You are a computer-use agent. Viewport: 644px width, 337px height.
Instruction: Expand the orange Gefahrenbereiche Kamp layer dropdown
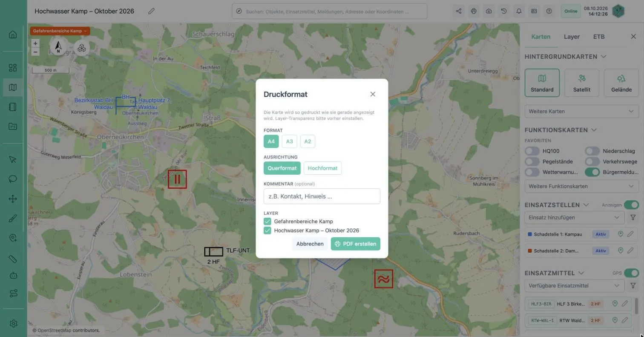tap(60, 31)
